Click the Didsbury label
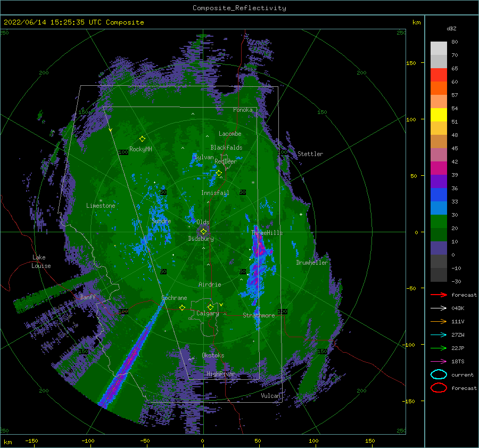Screen dimensions: 479x448 [x=201, y=239]
